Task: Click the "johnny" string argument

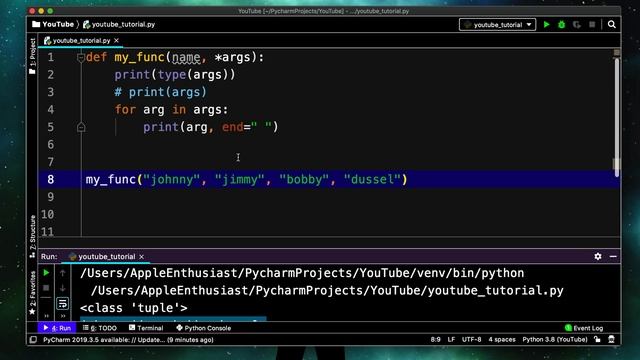Action: click(x=171, y=180)
